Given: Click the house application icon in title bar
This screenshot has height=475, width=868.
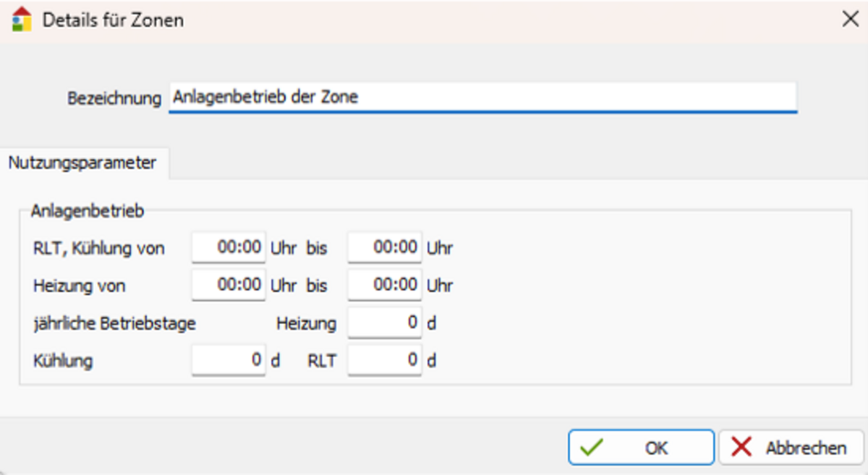Looking at the screenshot, I should point(22,20).
